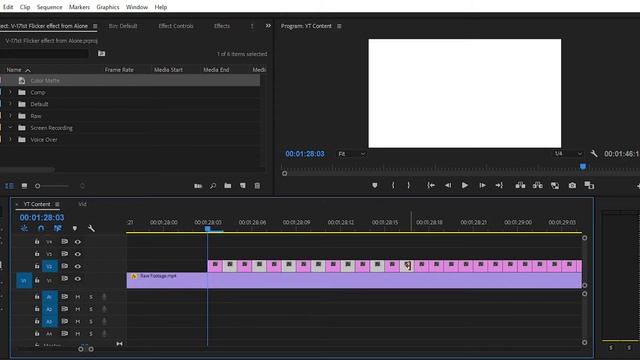
Task: Add marker in timeline toolbar
Action: (75, 229)
